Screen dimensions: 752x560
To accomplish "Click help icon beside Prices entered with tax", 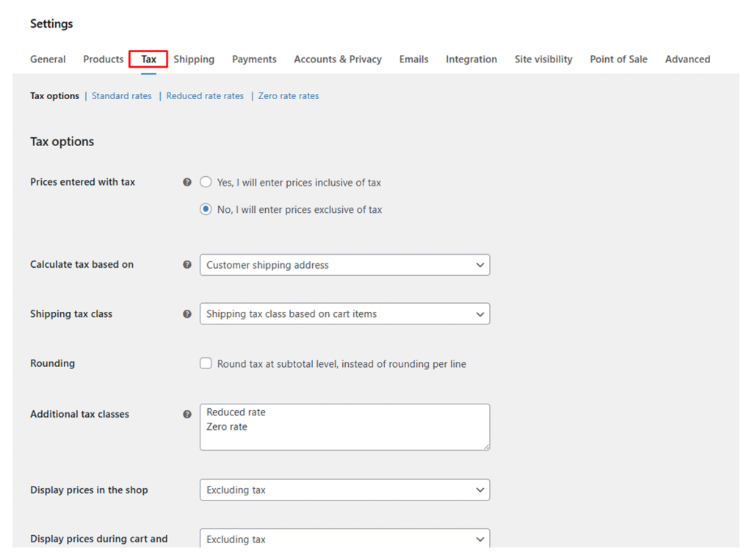I will coord(187,182).
